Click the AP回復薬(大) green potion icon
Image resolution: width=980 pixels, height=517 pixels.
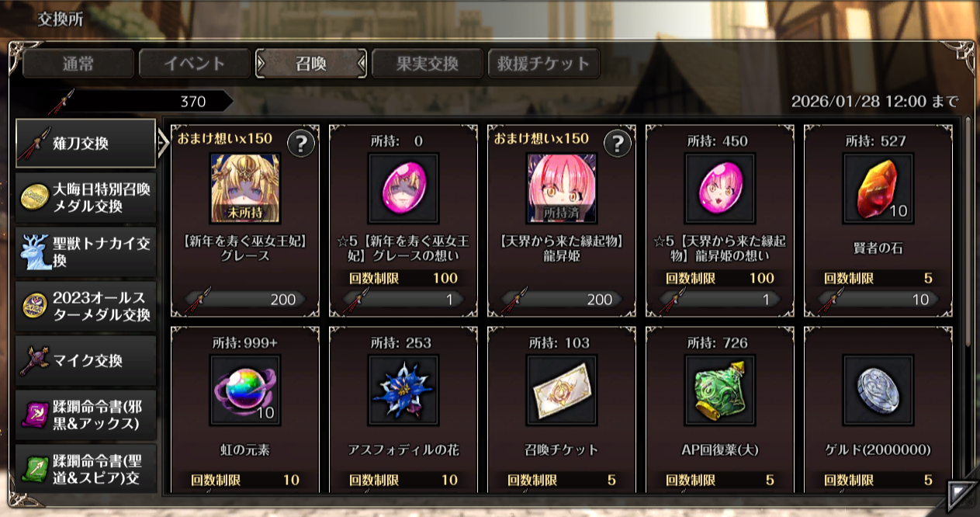(720, 390)
